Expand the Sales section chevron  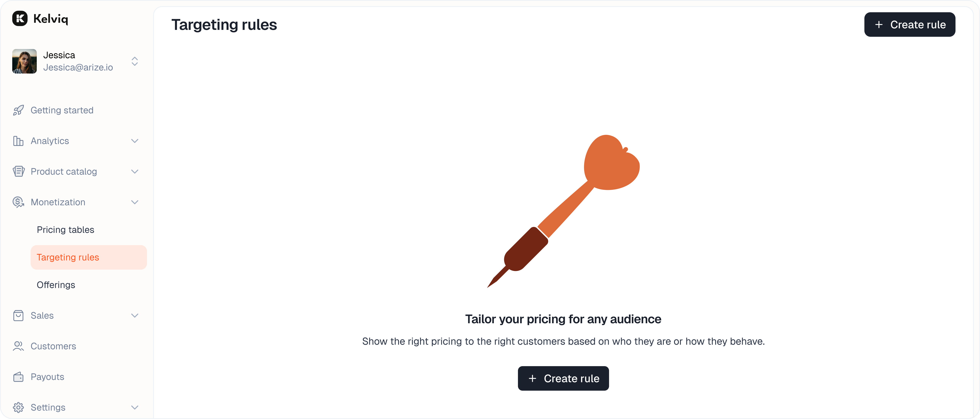135,315
